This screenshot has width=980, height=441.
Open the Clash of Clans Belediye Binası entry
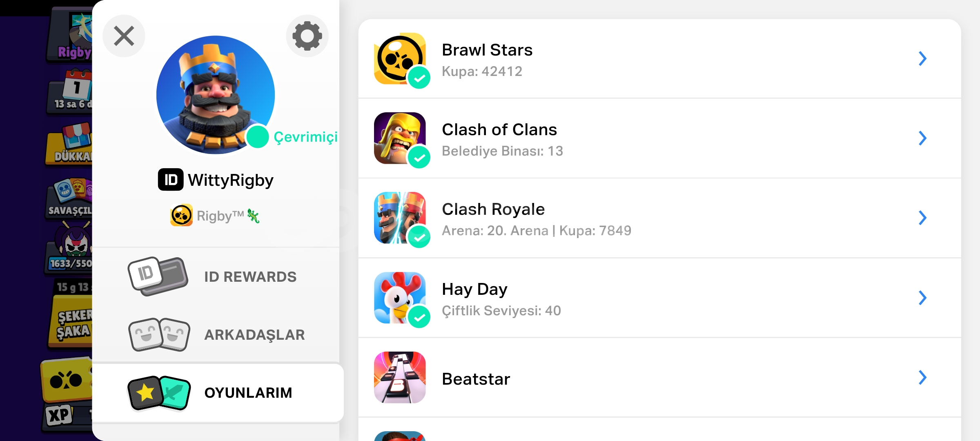659,138
